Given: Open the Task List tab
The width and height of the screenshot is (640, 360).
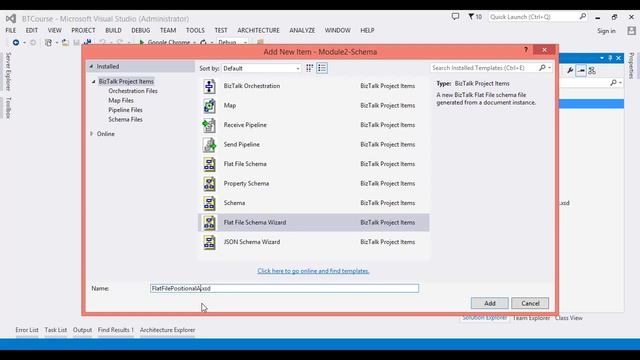Looking at the screenshot, I should pyautogui.click(x=56, y=330).
